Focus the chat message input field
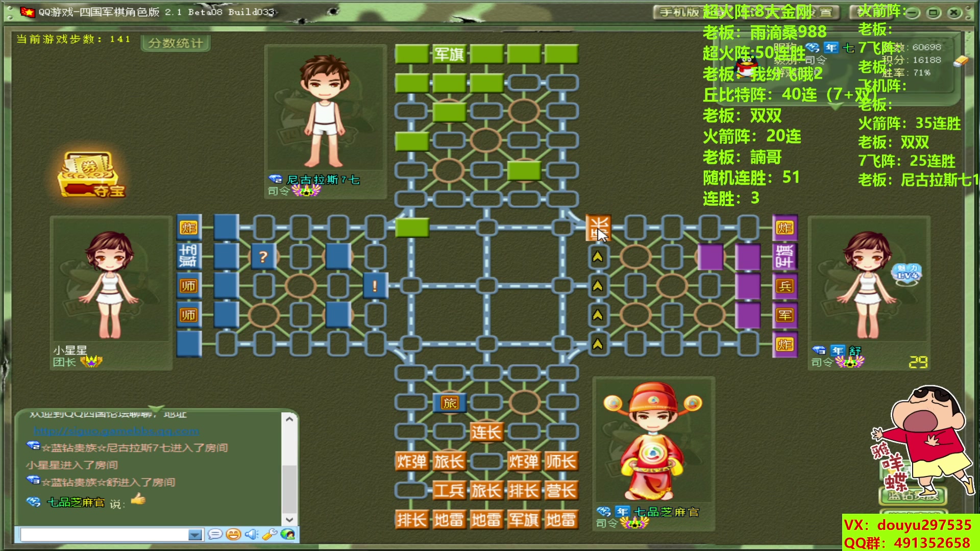 (104, 535)
